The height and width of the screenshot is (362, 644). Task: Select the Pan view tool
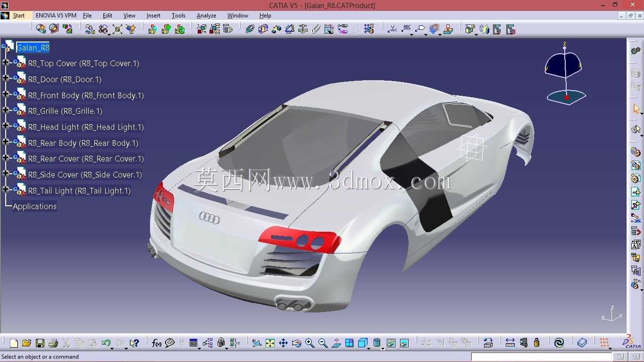tap(283, 343)
